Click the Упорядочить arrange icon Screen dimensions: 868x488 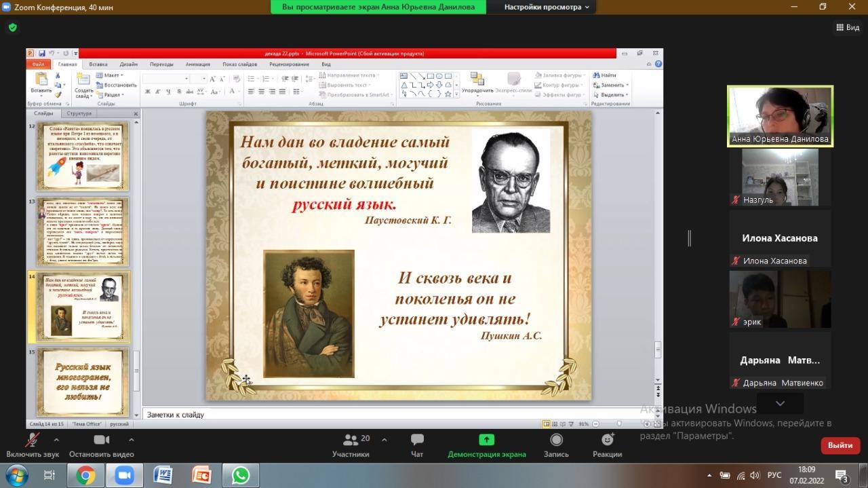tap(477, 83)
